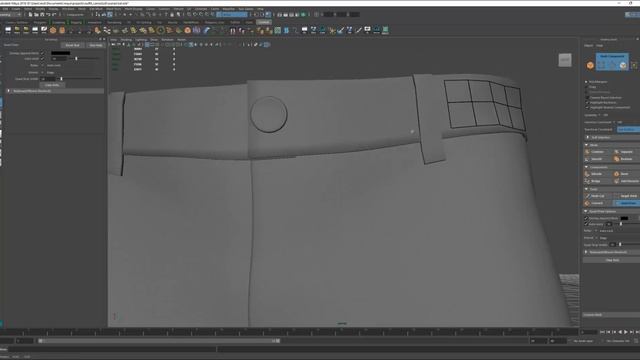The width and height of the screenshot is (640, 360).
Task: Open the Mesh Tools menu
Action: pyautogui.click(x=113, y=9)
